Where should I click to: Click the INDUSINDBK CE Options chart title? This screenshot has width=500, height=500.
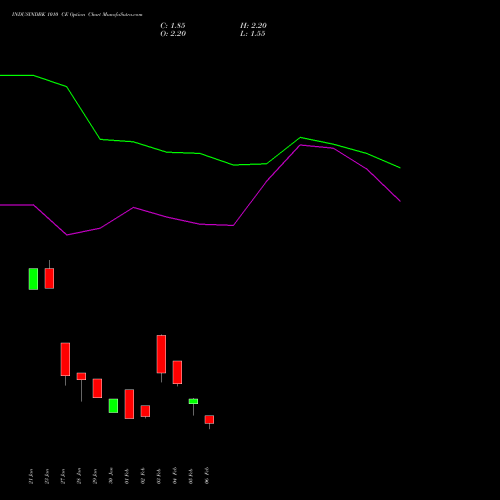pyautogui.click(x=77, y=14)
